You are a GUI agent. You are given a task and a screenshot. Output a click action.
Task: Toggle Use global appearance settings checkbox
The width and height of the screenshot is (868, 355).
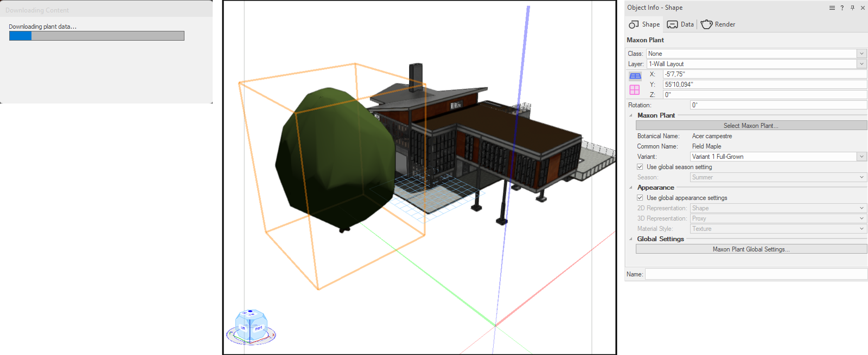(640, 198)
